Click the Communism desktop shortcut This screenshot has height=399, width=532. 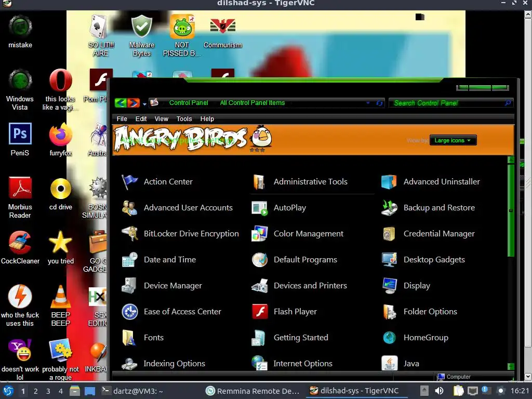pyautogui.click(x=222, y=32)
